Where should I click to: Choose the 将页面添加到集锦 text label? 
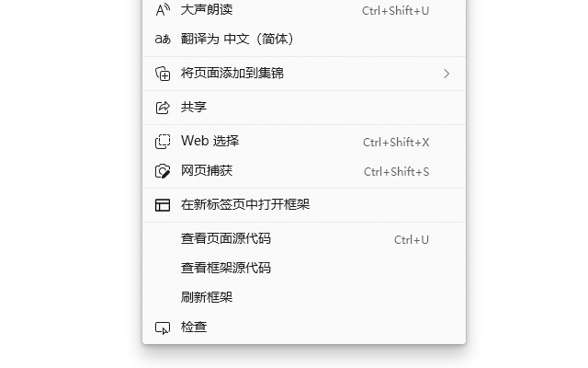pos(232,74)
